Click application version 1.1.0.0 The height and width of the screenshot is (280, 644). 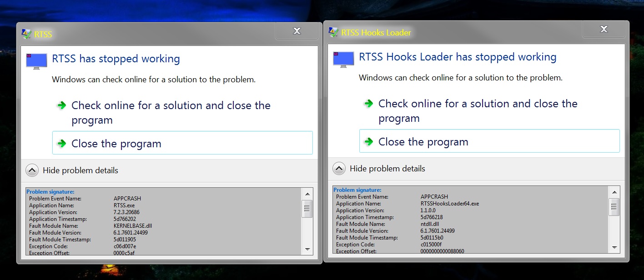coord(428,210)
